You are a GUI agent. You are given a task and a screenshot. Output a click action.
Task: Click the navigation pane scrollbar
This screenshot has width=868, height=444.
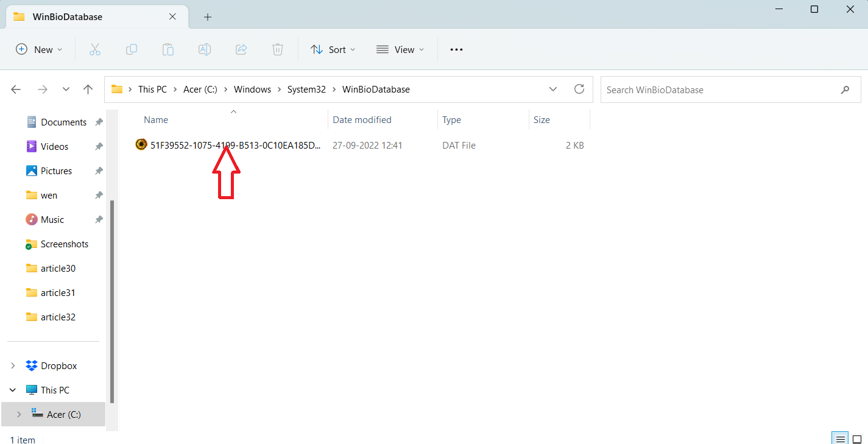[x=111, y=298]
